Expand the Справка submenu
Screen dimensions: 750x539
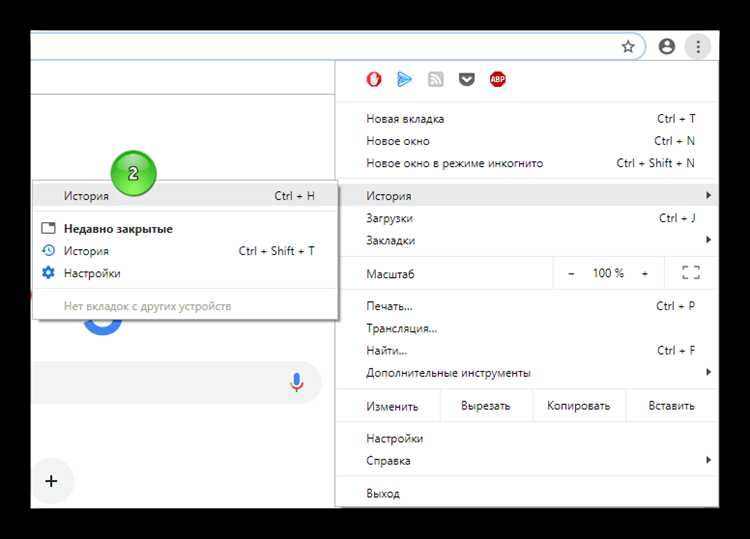(x=527, y=461)
